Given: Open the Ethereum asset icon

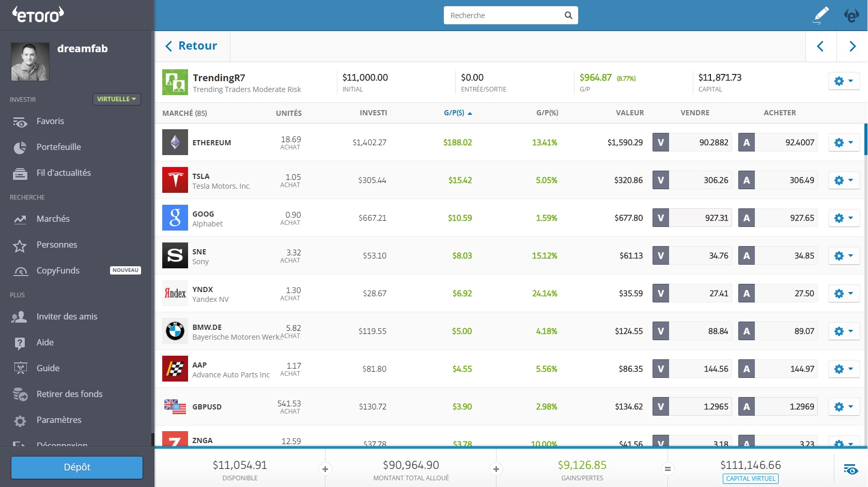Looking at the screenshot, I should click(175, 142).
